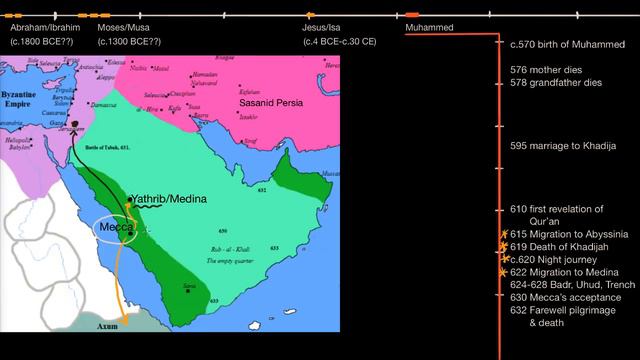This screenshot has width=640, height=360.
Task: Select '632 Farewell pilgrimage & death' entry
Action: point(563,316)
